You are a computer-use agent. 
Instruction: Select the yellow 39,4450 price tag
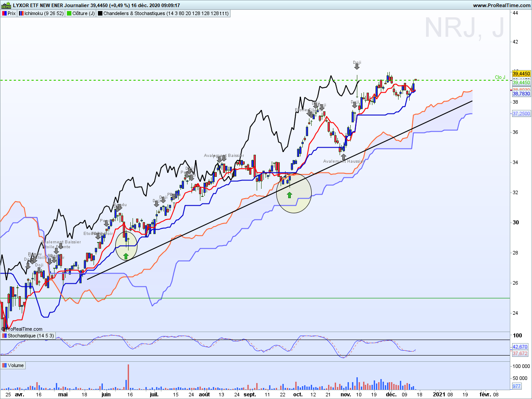(521, 74)
